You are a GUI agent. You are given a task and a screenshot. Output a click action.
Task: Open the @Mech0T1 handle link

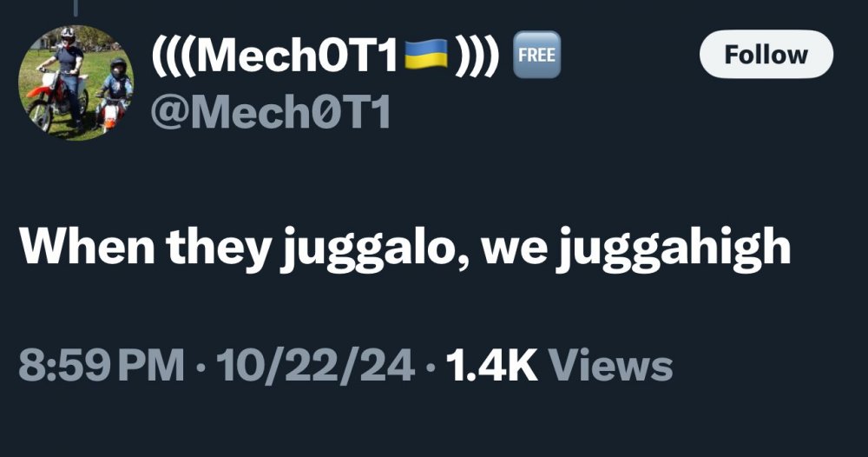[270, 112]
